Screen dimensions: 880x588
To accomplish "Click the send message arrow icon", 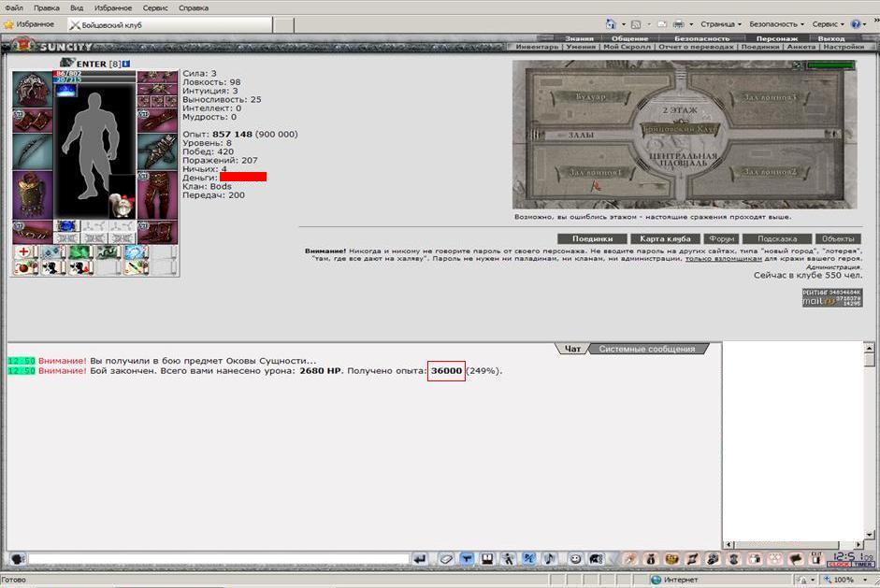I will pos(420,559).
